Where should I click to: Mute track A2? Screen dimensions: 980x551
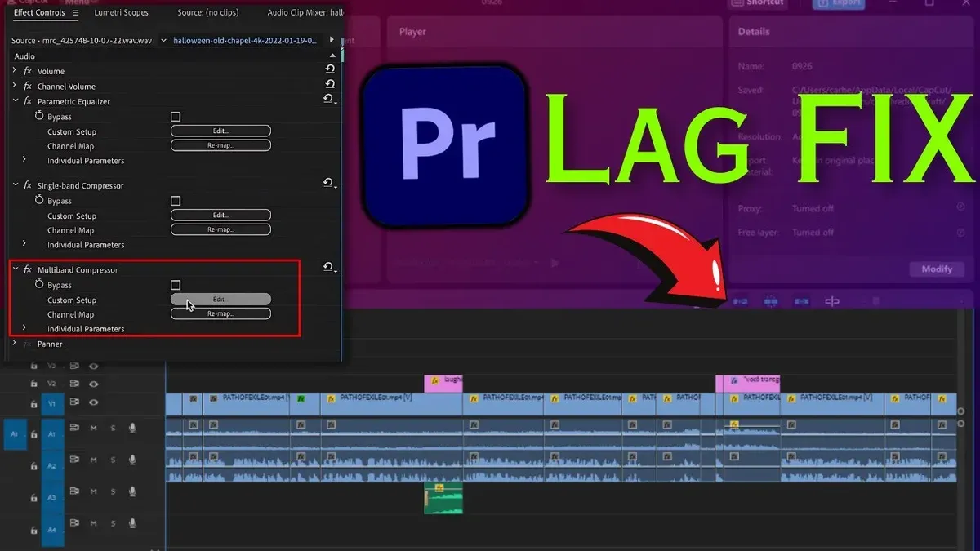[x=94, y=460]
